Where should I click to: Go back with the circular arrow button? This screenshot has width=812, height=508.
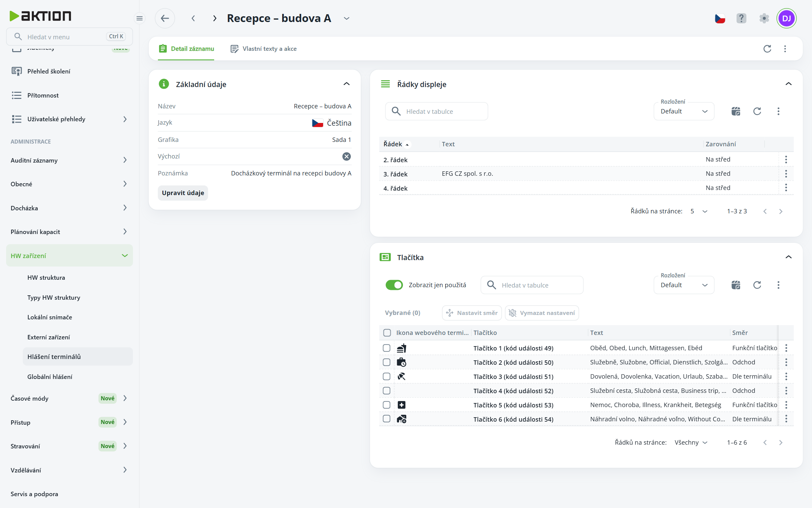click(165, 18)
